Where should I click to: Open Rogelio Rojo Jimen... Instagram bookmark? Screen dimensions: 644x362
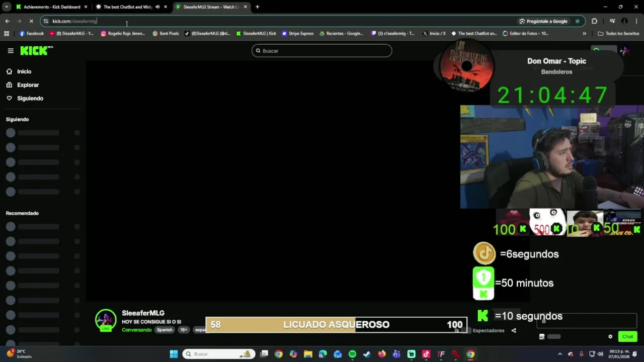(x=123, y=34)
